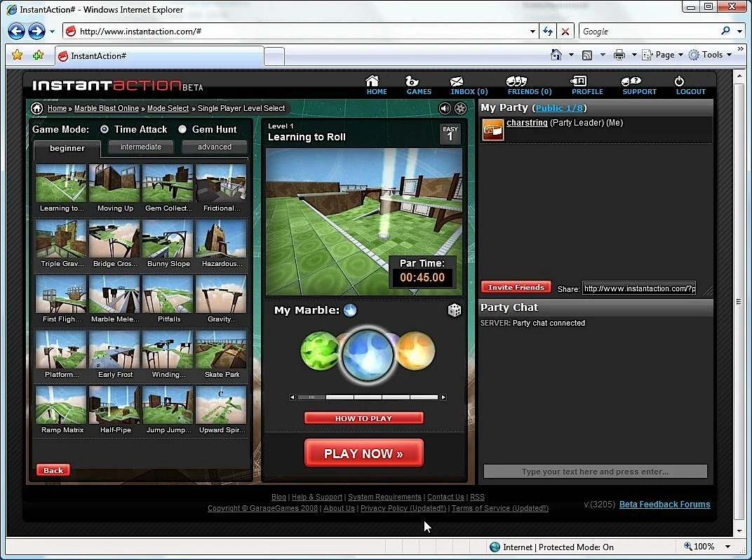Viewport: 752px width, 560px height.
Task: Mute sound with the speaker icon
Action: pyautogui.click(x=445, y=109)
